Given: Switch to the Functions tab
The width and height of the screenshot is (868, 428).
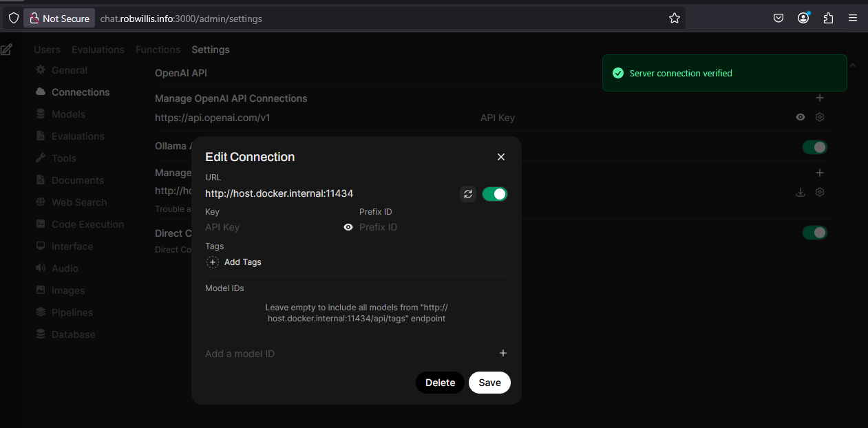Looking at the screenshot, I should click(x=158, y=50).
